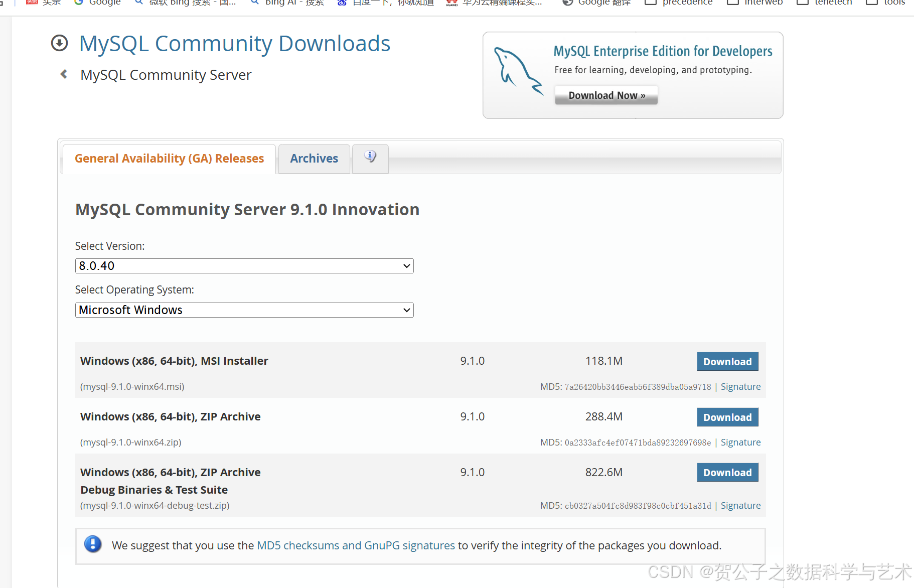Click the (mysql-9.1.0-winx64.zip) file name
This screenshot has height=588, width=914.
pyautogui.click(x=130, y=443)
